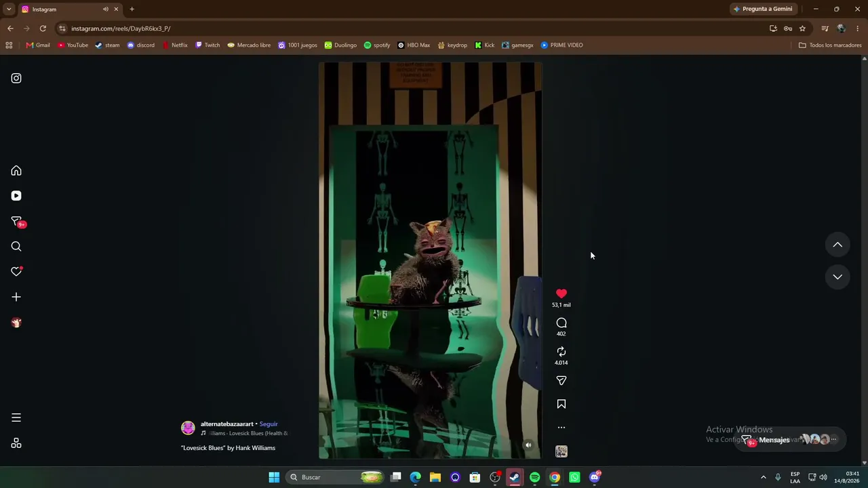The image size is (868, 488).
Task: Share the reel via send icon
Action: click(561, 381)
